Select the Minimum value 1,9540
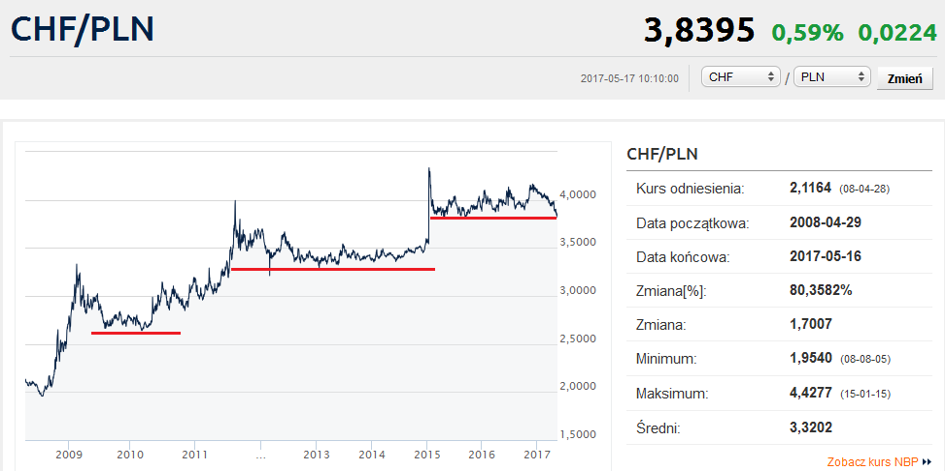This screenshot has height=471, width=945. coord(810,357)
